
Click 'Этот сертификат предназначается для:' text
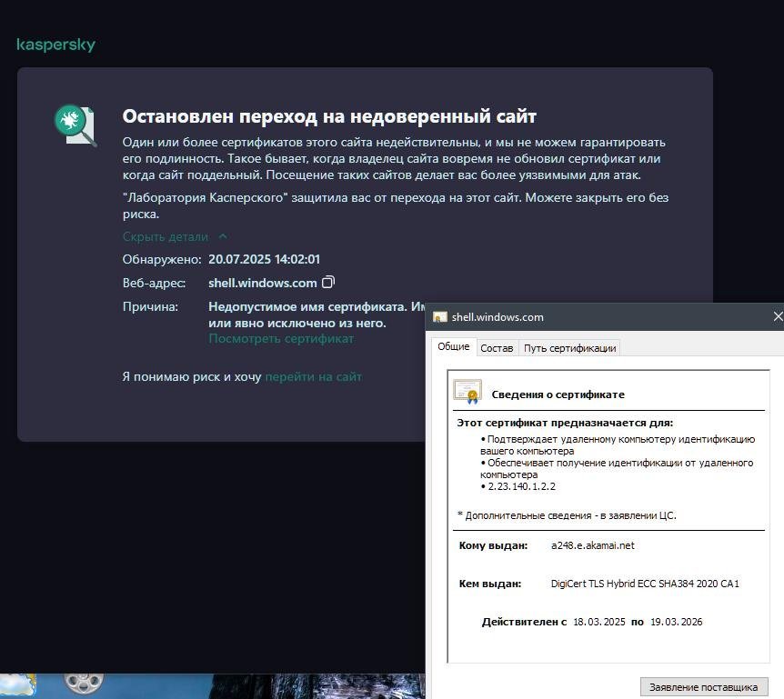565,423
